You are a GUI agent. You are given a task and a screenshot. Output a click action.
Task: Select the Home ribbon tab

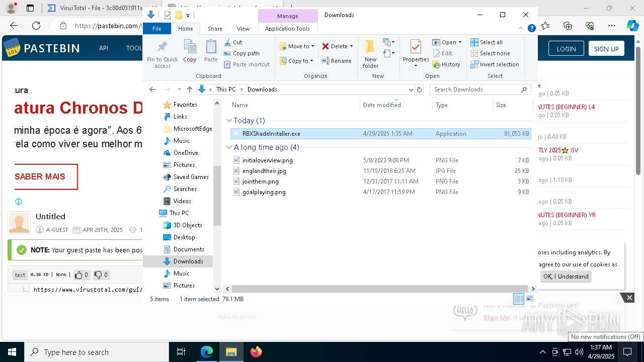[185, 29]
